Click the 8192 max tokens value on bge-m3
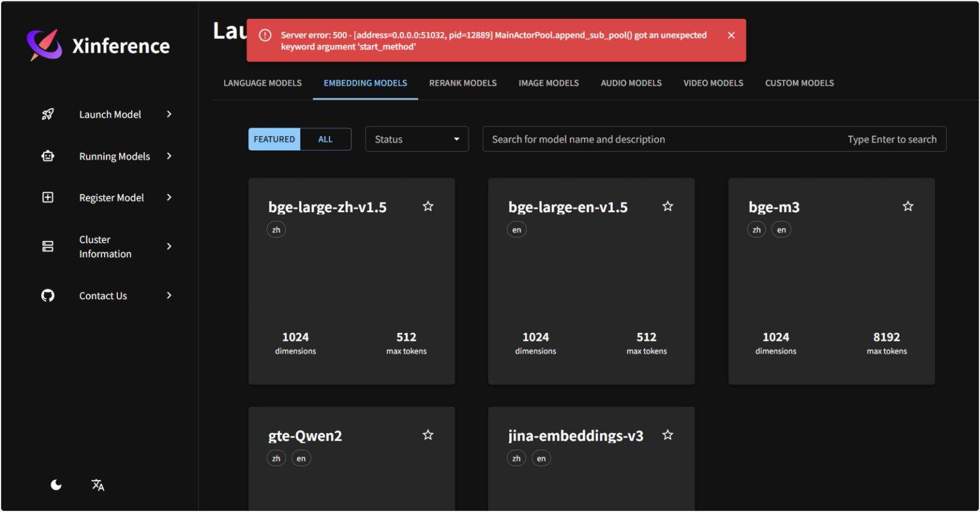 click(887, 338)
